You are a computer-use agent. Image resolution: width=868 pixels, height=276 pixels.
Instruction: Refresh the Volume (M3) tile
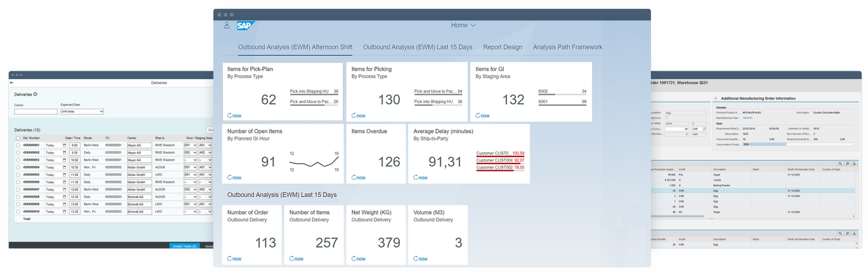click(x=420, y=259)
